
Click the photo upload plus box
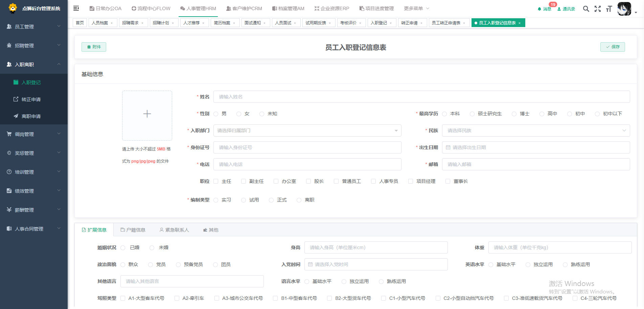(147, 115)
